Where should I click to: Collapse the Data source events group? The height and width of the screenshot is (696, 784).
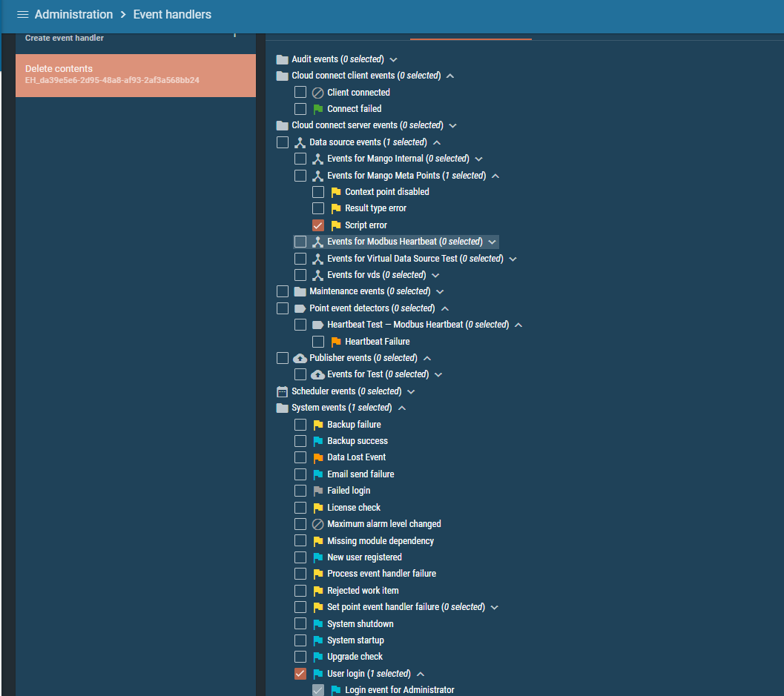(437, 142)
